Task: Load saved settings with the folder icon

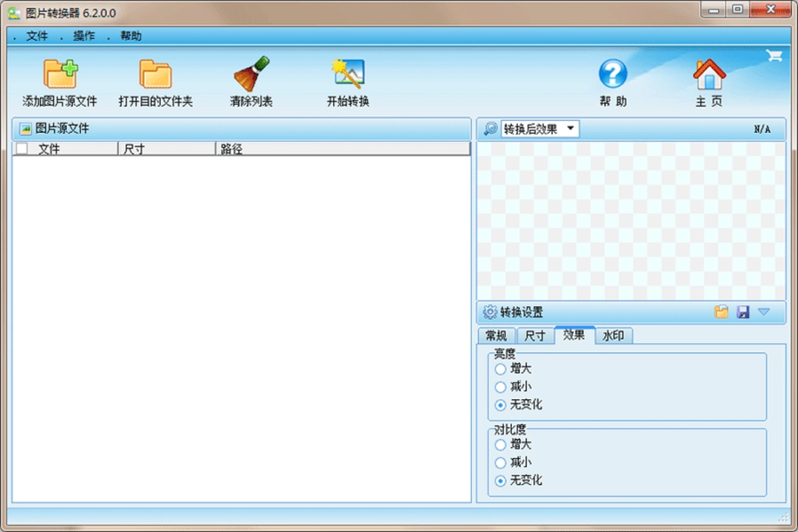Action: tap(722, 312)
